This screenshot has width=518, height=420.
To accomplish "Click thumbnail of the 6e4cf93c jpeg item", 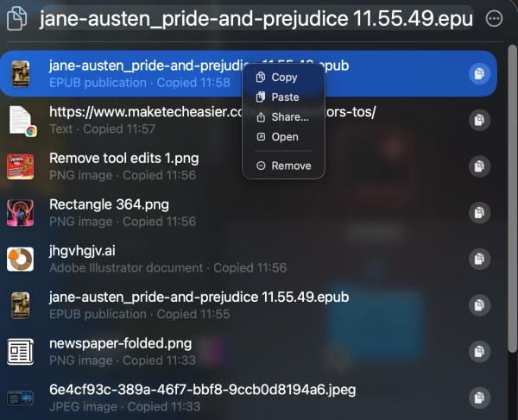I will (20, 398).
